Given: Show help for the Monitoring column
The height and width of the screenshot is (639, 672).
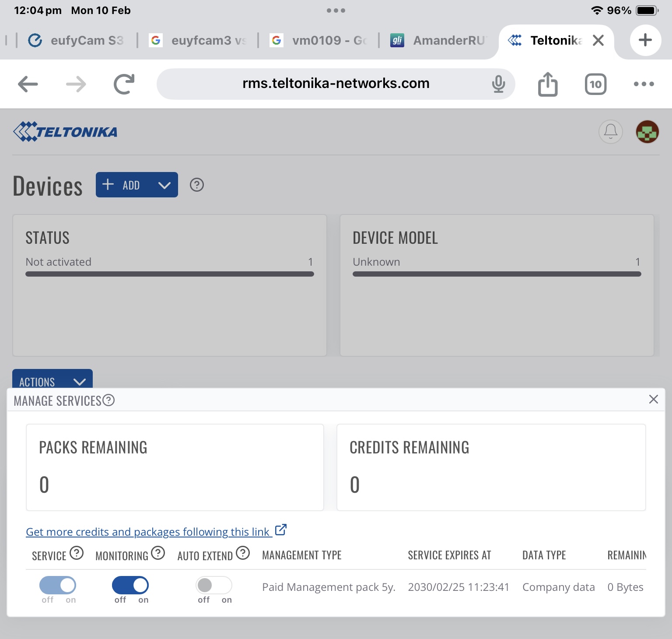Looking at the screenshot, I should click(158, 553).
